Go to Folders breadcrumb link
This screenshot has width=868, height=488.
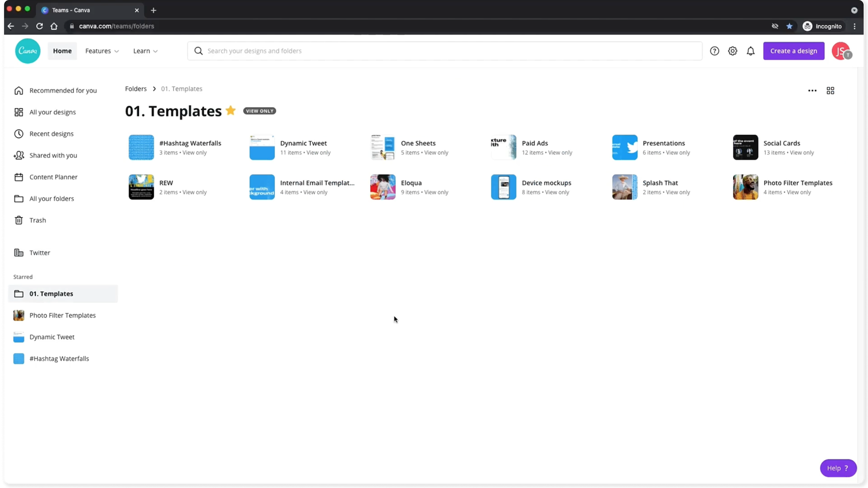pyautogui.click(x=136, y=89)
